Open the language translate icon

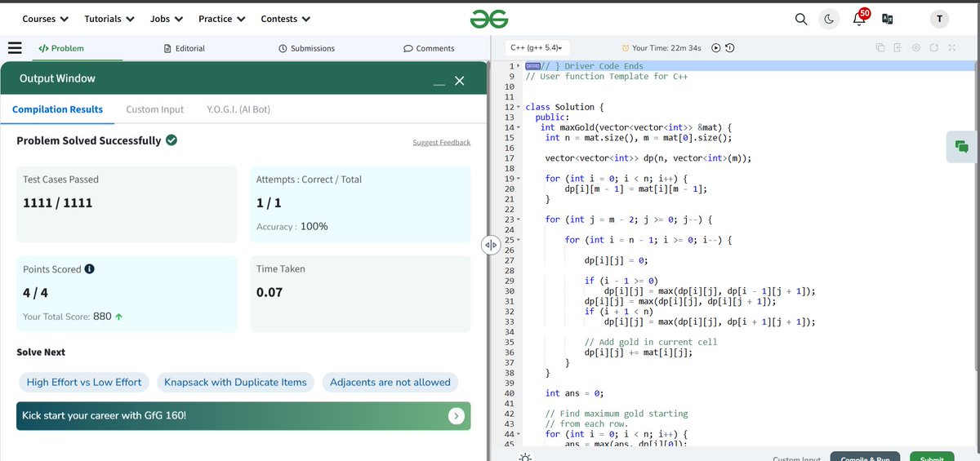pos(888,19)
